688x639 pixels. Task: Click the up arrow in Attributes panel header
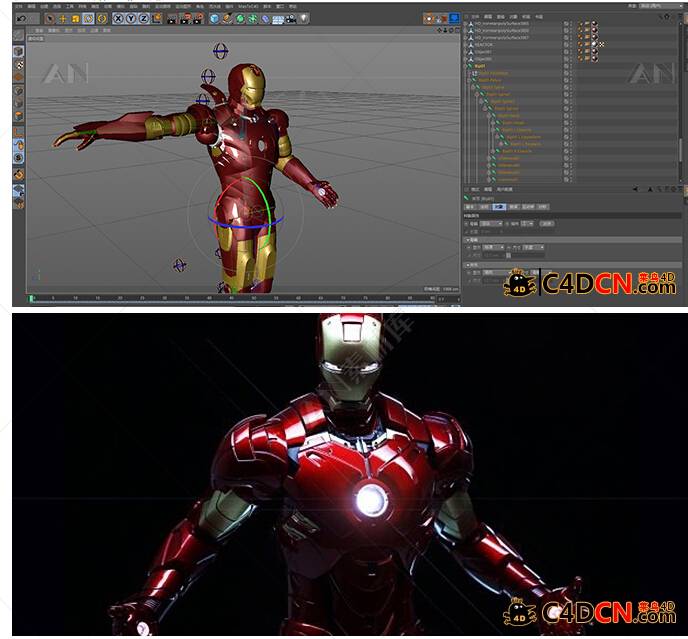tap(650, 189)
